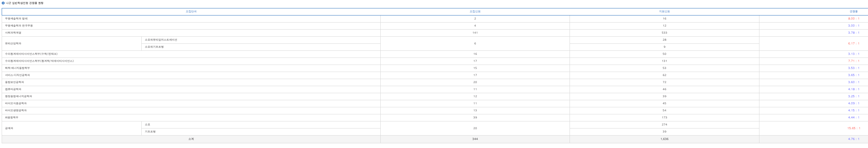Click applicant count '45' for 바이오식품공학과
868x148 pixels.
(x=664, y=103)
